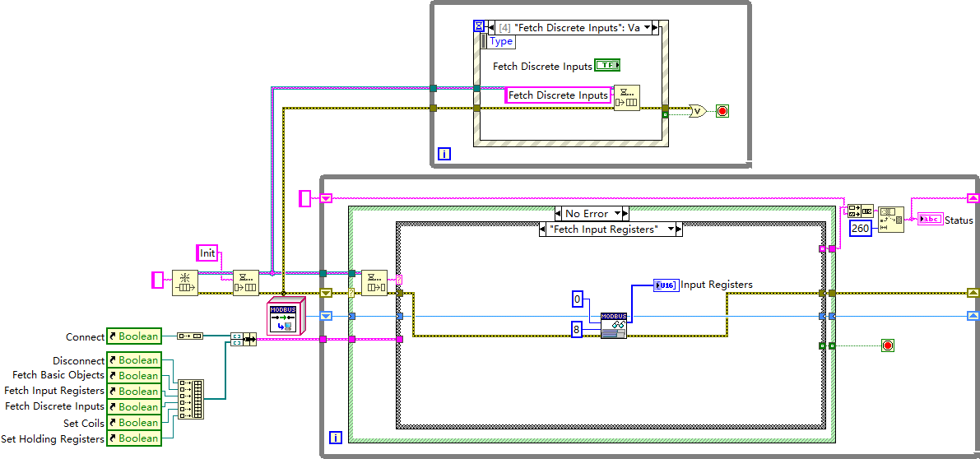Toggle the Fetch Discrete Inputs boolean terminal
The image size is (980, 459).
point(607,65)
